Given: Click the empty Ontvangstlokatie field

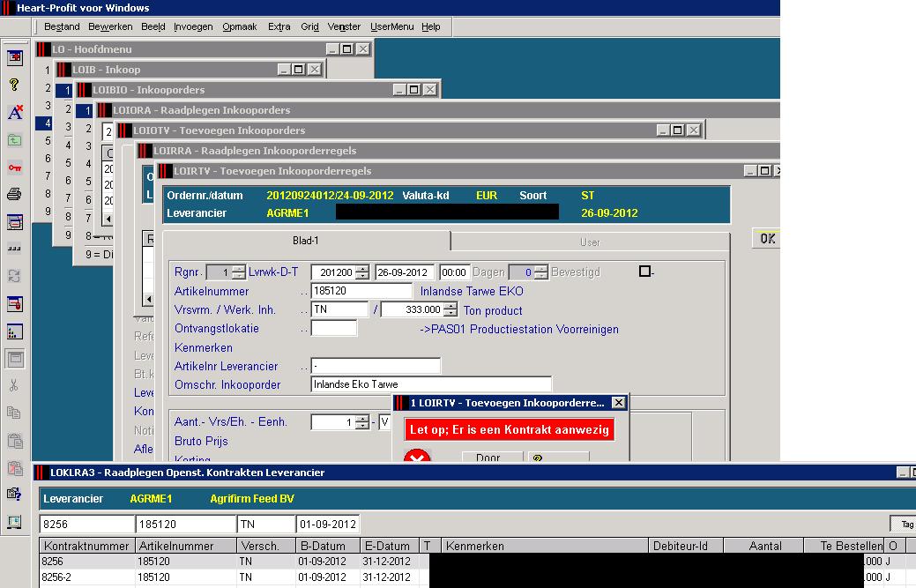Looking at the screenshot, I should click(333, 328).
